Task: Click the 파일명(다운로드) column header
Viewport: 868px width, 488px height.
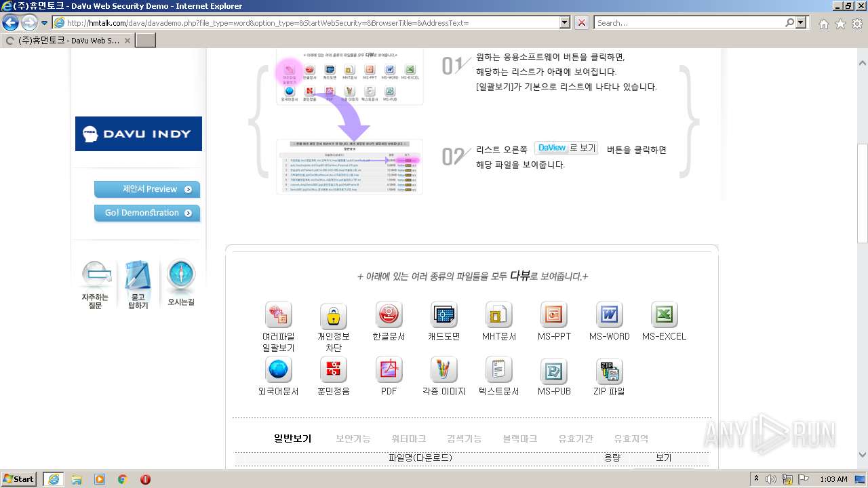Action: click(x=420, y=457)
